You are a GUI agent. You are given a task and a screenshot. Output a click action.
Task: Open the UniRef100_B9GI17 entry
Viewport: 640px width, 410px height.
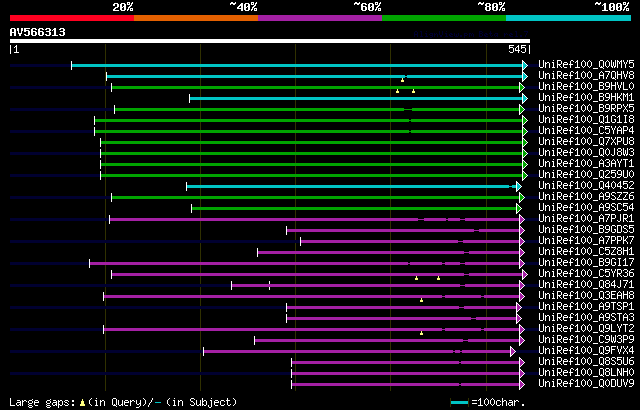(x=586, y=263)
